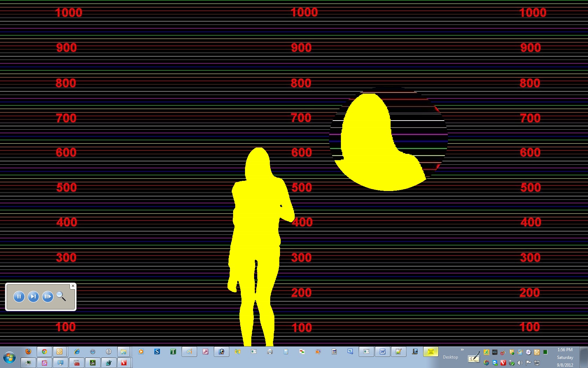Screen dimensions: 588x368
Task: Close the floating playback control panel
Action: pyautogui.click(x=73, y=286)
